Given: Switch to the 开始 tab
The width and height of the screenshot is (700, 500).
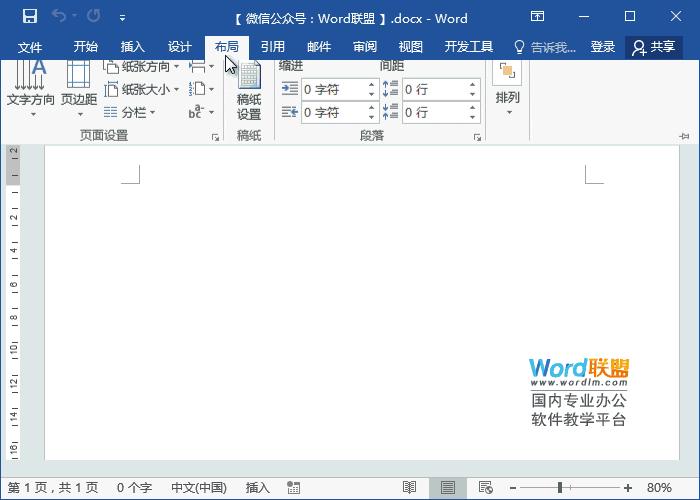Looking at the screenshot, I should (85, 47).
